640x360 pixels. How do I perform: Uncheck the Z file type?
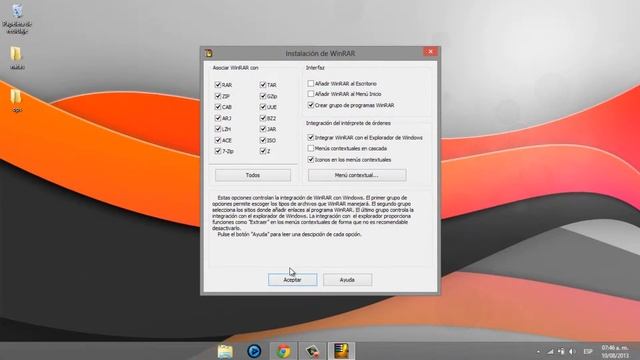point(263,151)
